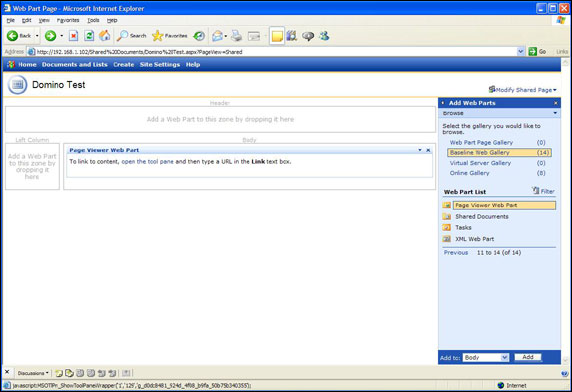
Task: Open the Messenger people icon
Action: 324,36
